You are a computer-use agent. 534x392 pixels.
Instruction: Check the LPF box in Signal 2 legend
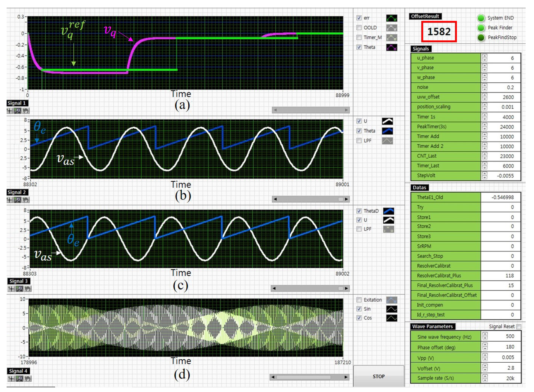click(359, 141)
